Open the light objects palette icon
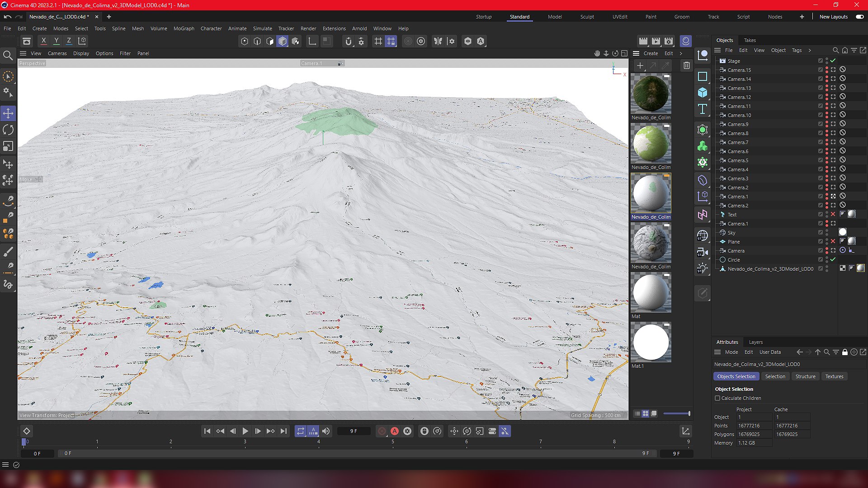 (703, 268)
